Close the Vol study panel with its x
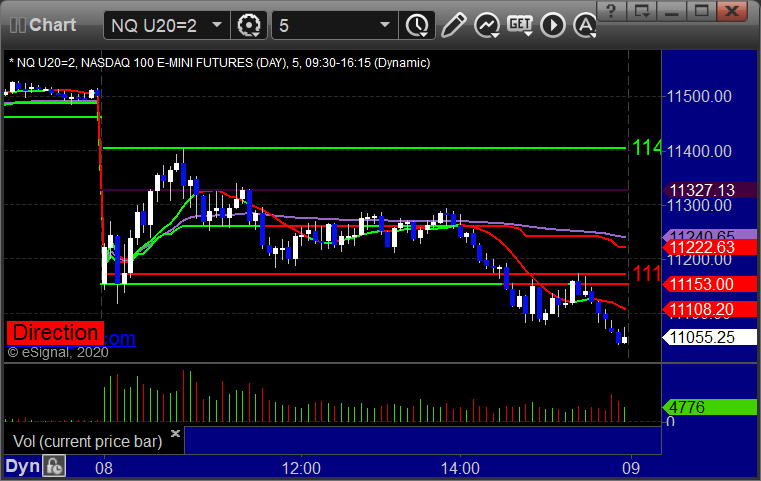Image resolution: width=761 pixels, height=481 pixels. point(175,433)
